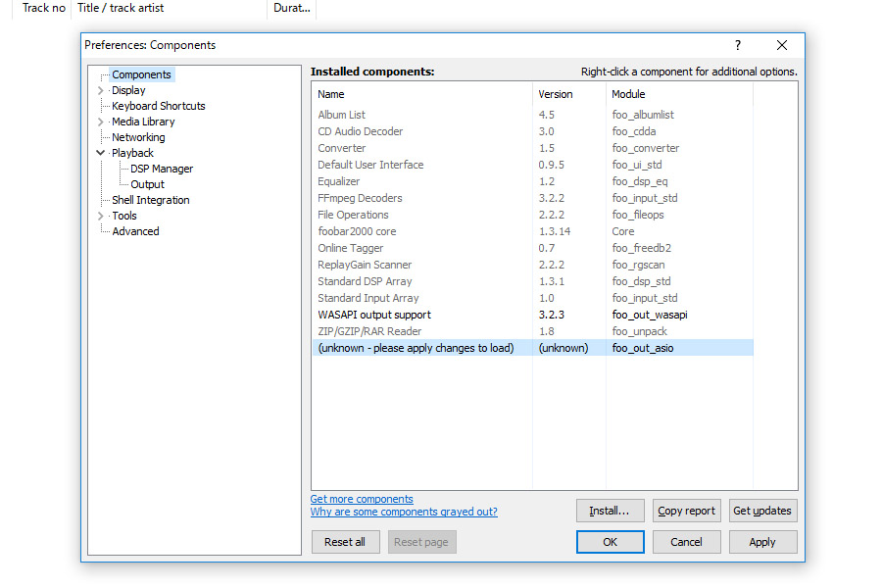Select Keyboard Shortcuts in the sidebar

pos(158,106)
